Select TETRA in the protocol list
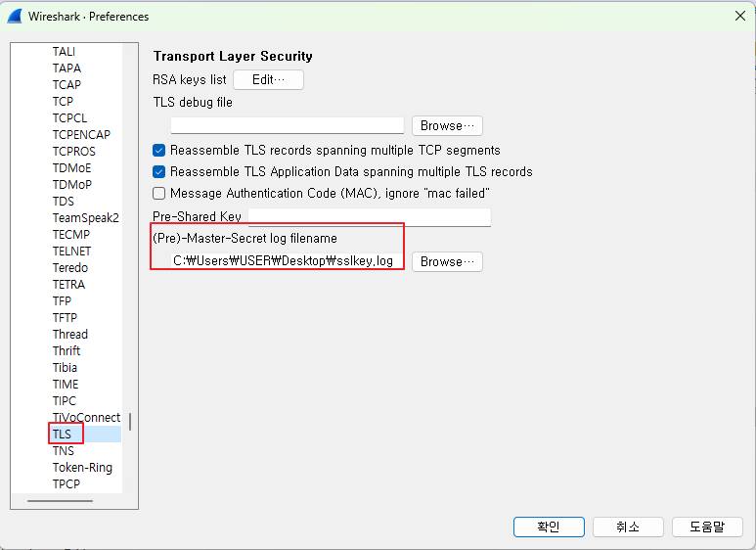Image resolution: width=756 pixels, height=550 pixels. [x=68, y=285]
